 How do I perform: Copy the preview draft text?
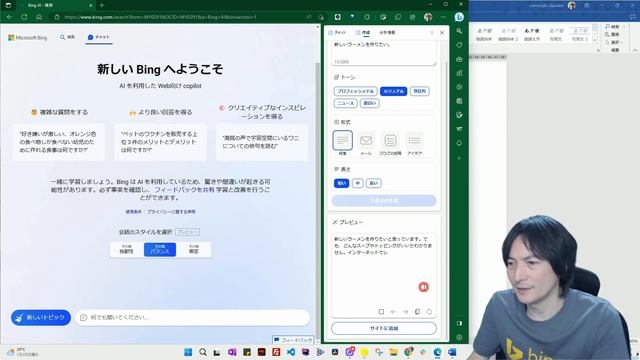pyautogui.click(x=417, y=311)
